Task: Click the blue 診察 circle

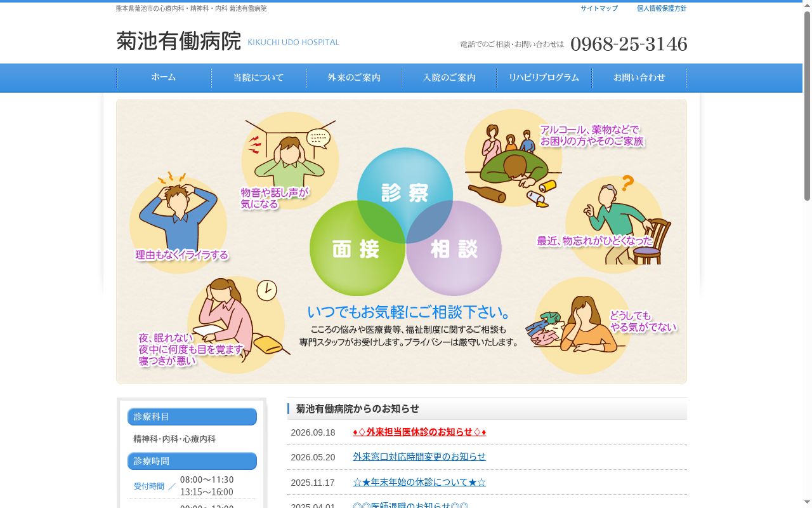Action: tap(405, 192)
